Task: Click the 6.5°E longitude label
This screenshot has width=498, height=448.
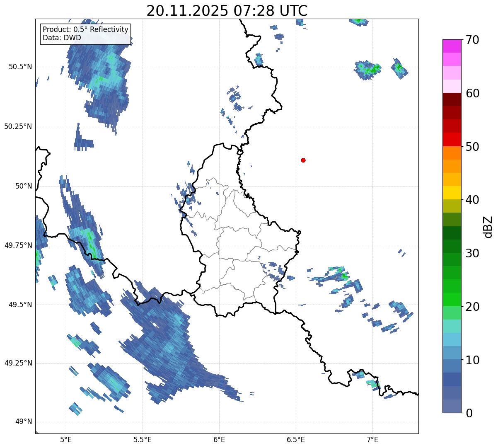Action: point(296,439)
